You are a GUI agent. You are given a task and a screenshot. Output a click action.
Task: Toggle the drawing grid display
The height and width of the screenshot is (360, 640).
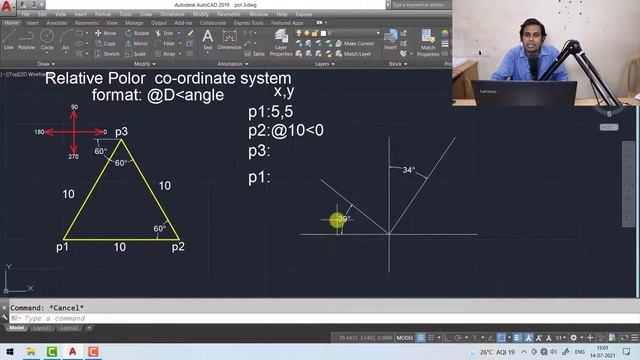click(421, 338)
